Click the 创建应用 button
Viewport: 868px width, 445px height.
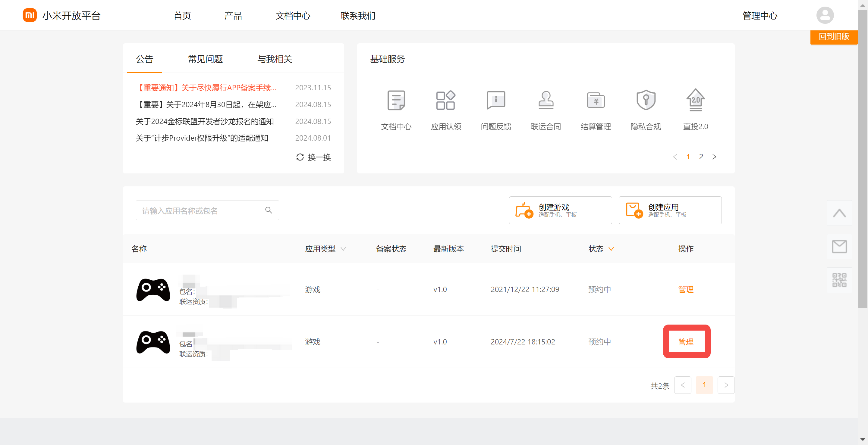(x=670, y=210)
